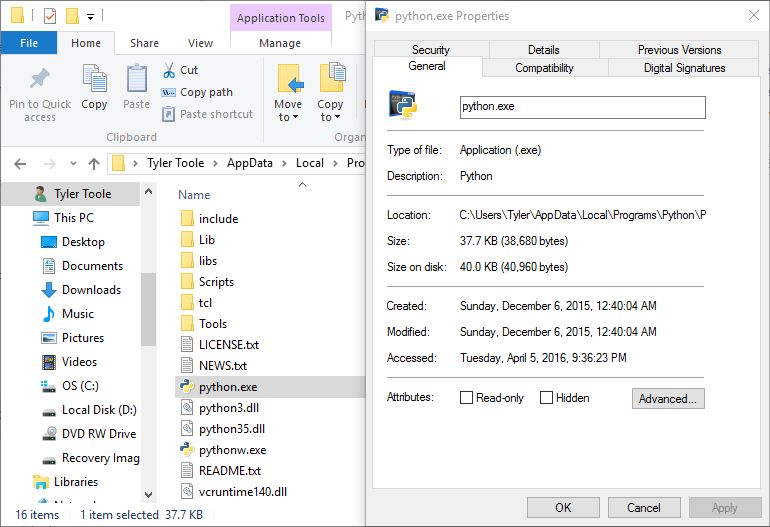The height and width of the screenshot is (527, 770).
Task: Switch to the Share ribbon tab
Action: coord(144,43)
